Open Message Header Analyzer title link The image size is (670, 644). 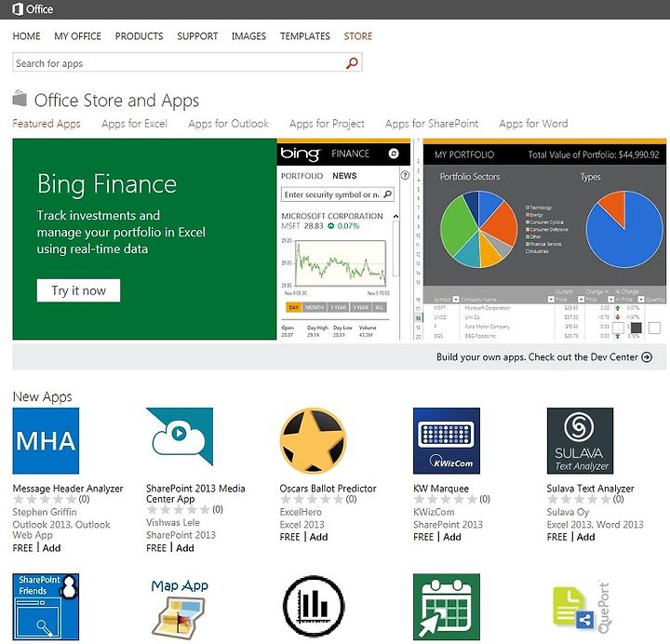pyautogui.click(x=68, y=489)
